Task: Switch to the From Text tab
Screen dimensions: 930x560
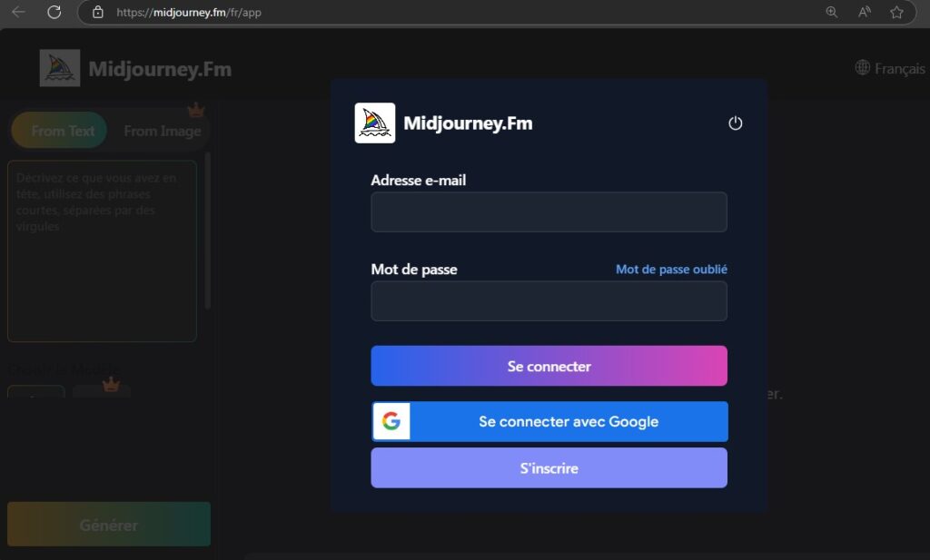Action: point(59,131)
